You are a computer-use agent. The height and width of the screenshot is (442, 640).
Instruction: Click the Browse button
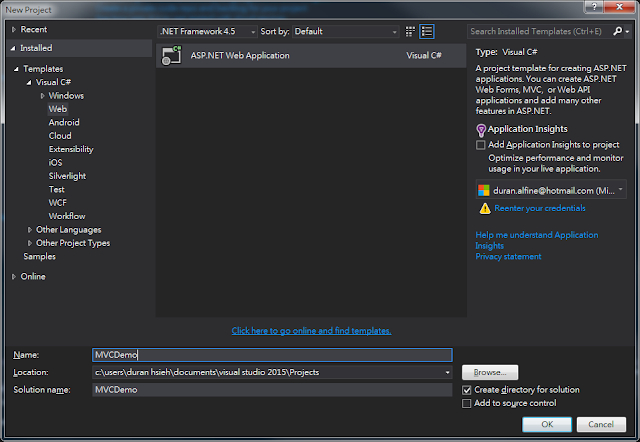(490, 372)
